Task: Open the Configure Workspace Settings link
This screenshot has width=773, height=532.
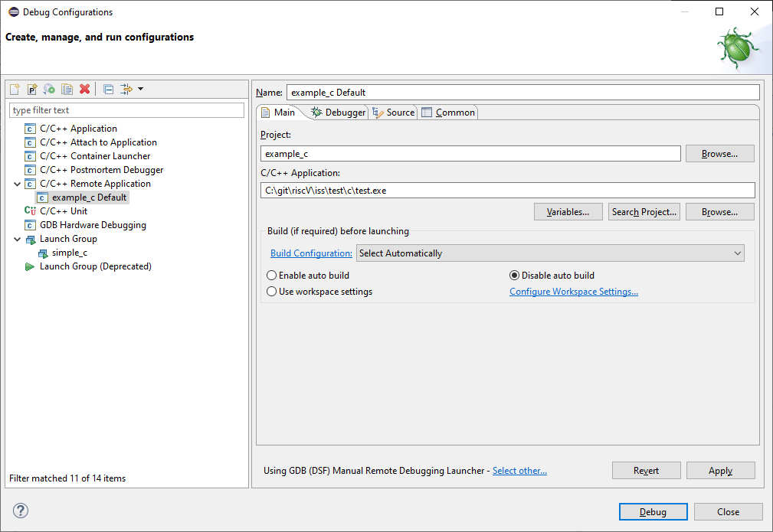Action: pyautogui.click(x=574, y=292)
